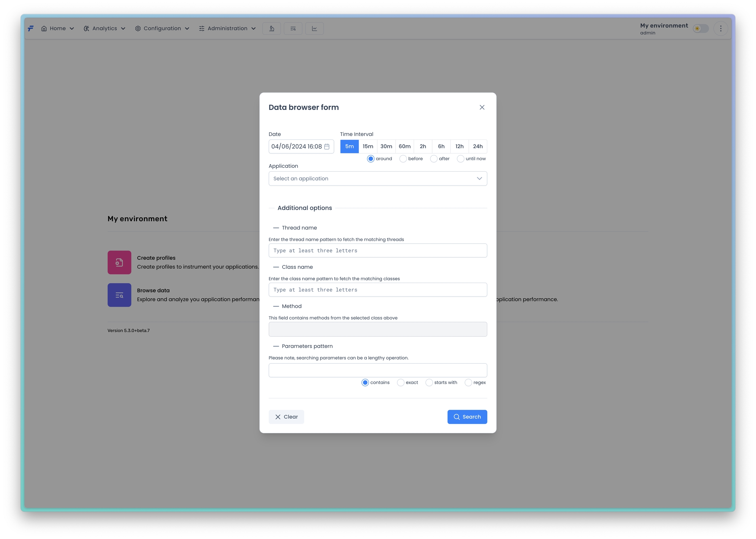Click the microscope icon in top toolbar
756x539 pixels.
[x=271, y=29]
